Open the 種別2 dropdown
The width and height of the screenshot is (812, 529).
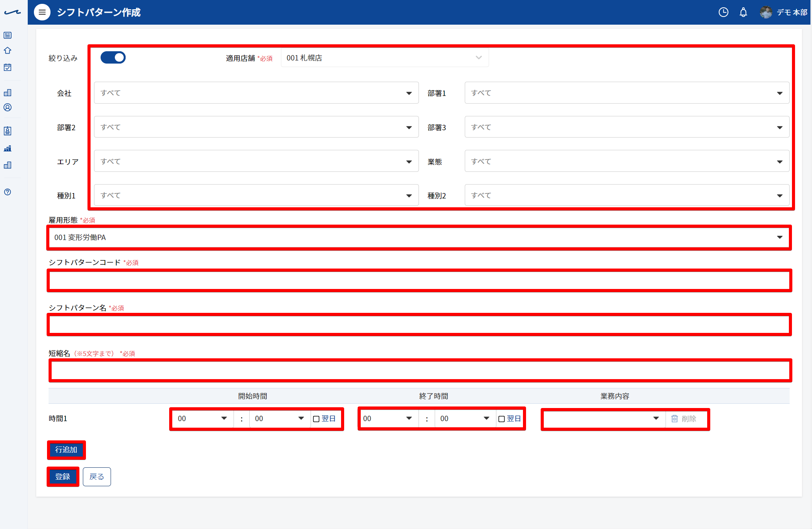pyautogui.click(x=627, y=195)
